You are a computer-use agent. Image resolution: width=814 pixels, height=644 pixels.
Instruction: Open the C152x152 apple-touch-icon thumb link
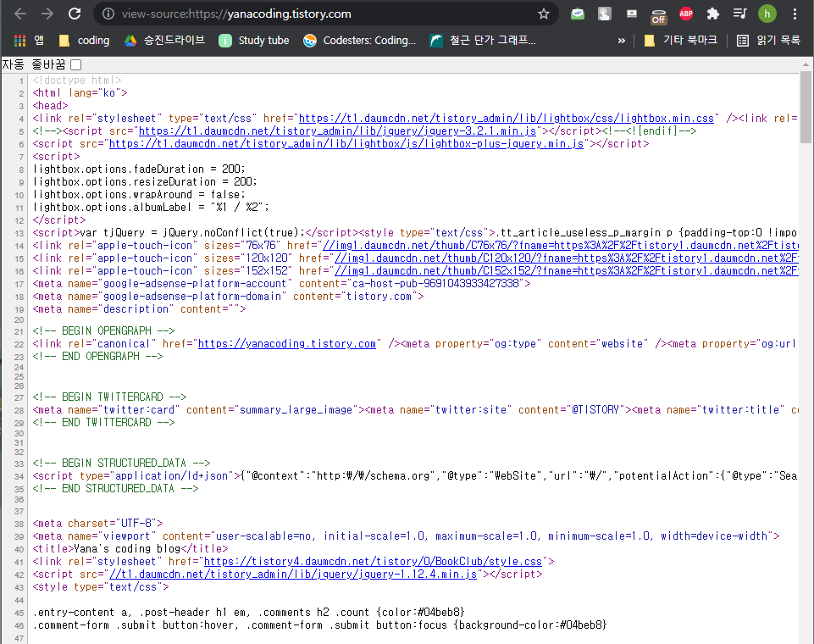(567, 271)
